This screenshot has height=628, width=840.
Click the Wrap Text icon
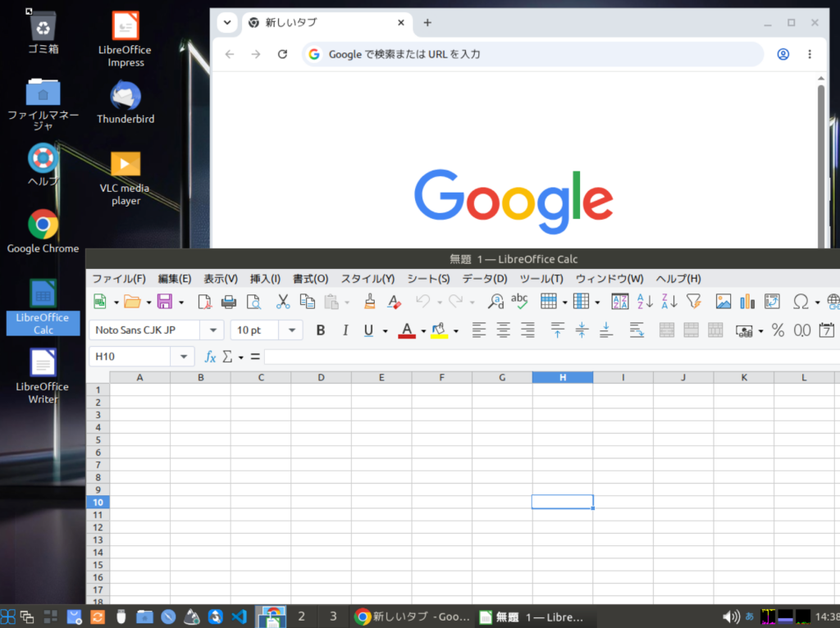(x=637, y=330)
